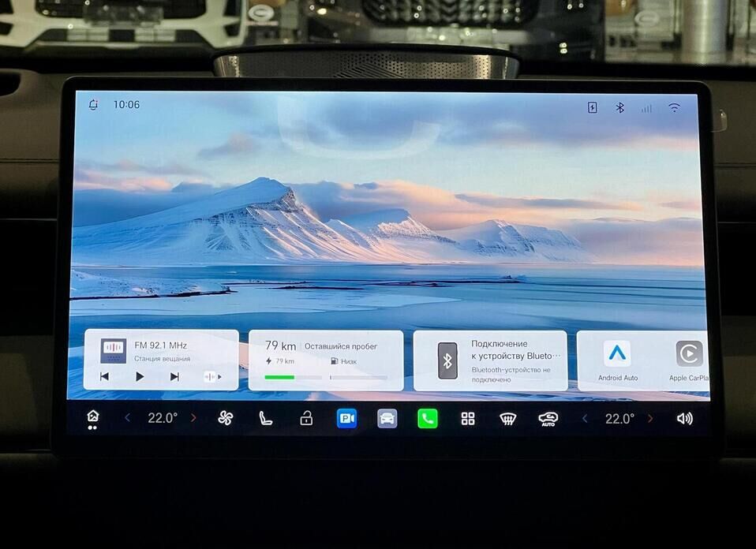Open seat heating controls
Image resolution: width=756 pixels, height=549 pixels.
(x=266, y=418)
